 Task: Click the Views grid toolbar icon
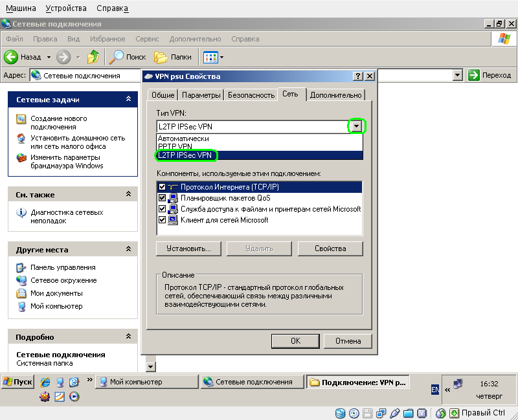(x=210, y=57)
